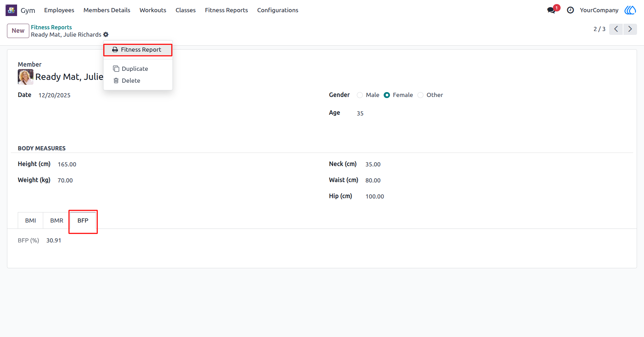Go to previous record with left arrow
The image size is (644, 337).
(616, 29)
